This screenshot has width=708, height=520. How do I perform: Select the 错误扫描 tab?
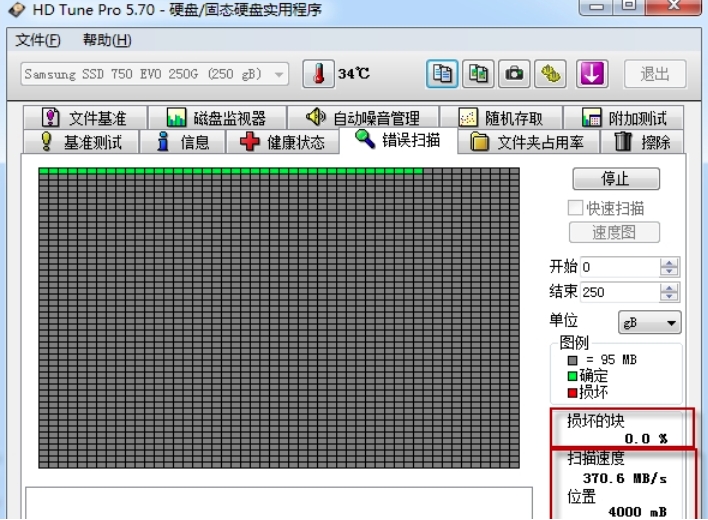tap(398, 140)
